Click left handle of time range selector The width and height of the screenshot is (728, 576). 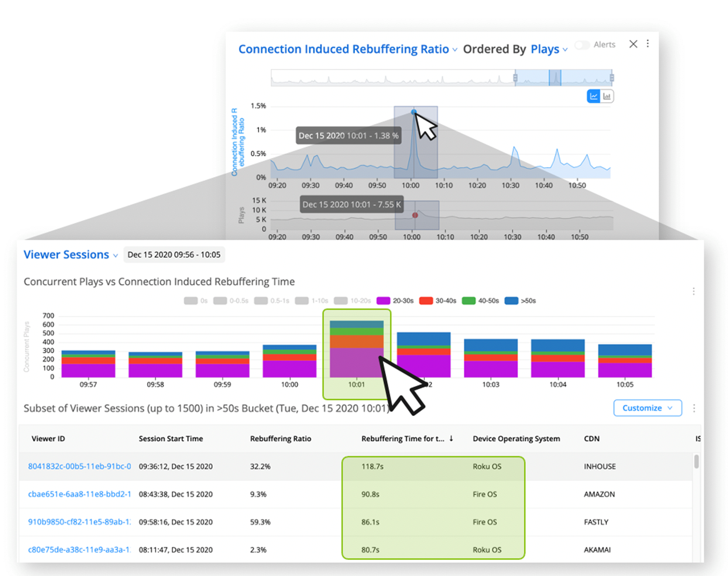pyautogui.click(x=515, y=78)
